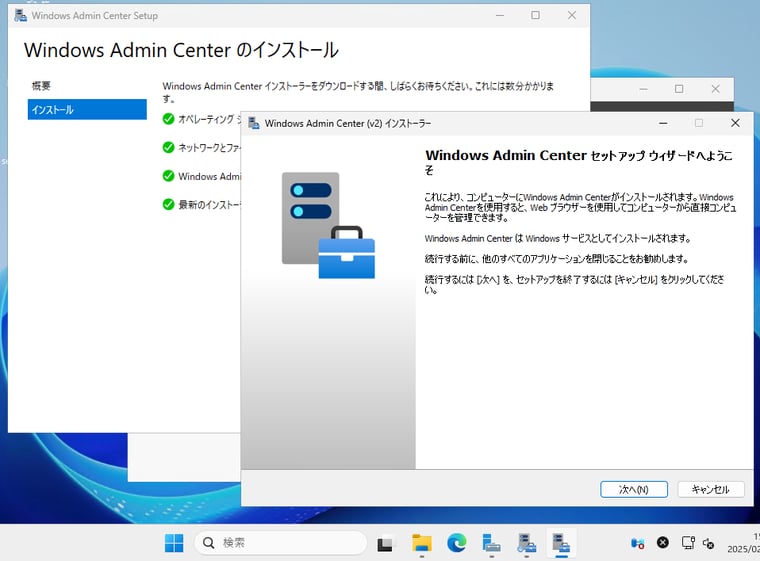This screenshot has width=760, height=561.
Task: Click green check beside Windows Admi item
Action: coord(168,176)
